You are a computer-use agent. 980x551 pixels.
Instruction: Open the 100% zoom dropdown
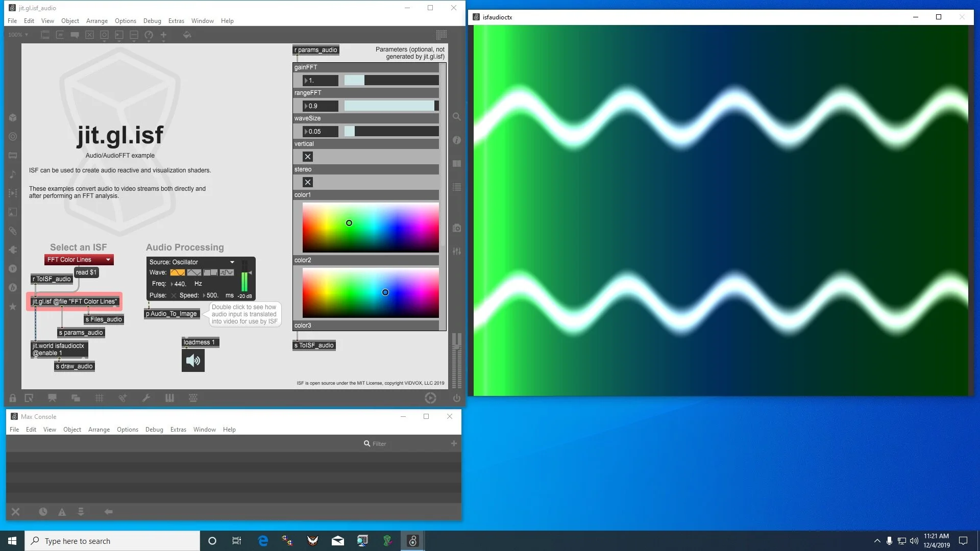(x=18, y=35)
